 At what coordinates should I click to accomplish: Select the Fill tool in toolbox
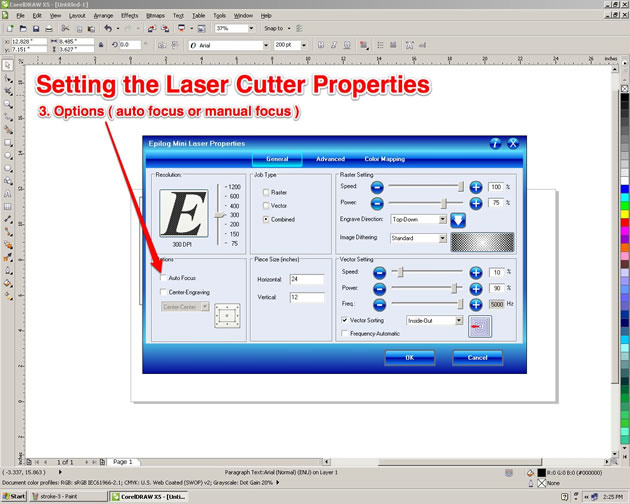click(8, 283)
